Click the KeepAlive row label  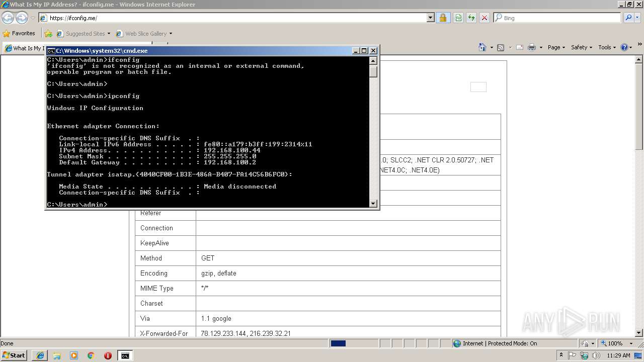coord(155,243)
